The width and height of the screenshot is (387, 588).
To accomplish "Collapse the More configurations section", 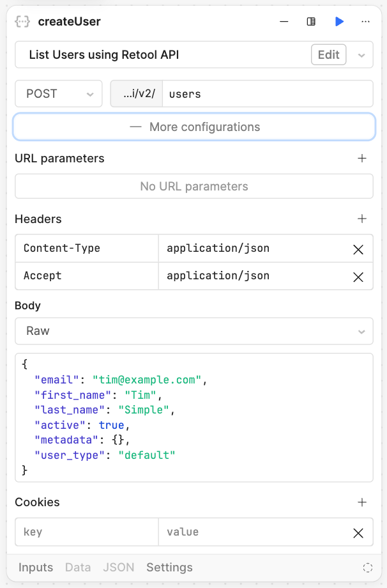I will (x=194, y=127).
